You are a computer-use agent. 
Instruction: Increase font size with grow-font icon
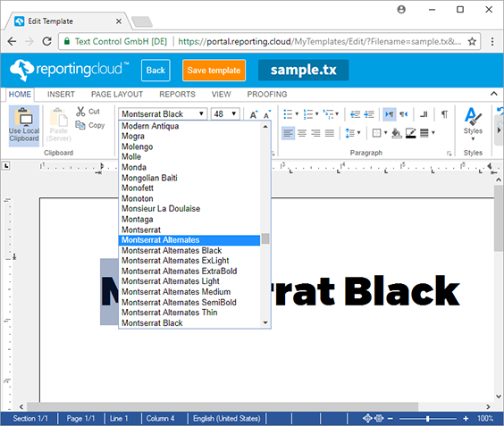254,114
